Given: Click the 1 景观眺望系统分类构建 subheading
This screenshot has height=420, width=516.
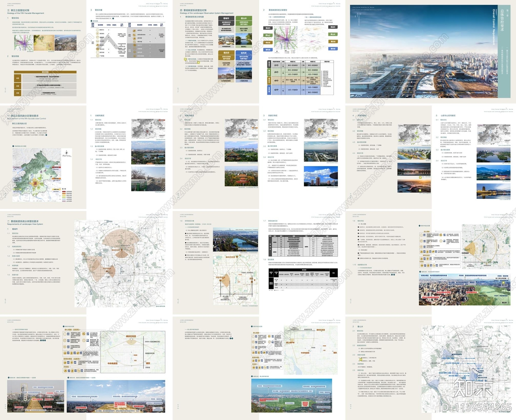Looking at the screenshot, I should (x=192, y=17).
